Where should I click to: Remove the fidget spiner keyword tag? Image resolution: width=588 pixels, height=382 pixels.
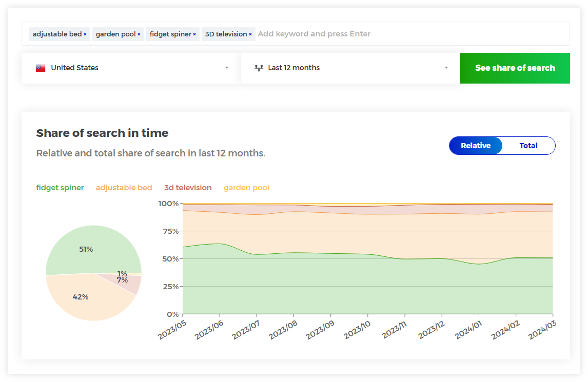coord(194,34)
